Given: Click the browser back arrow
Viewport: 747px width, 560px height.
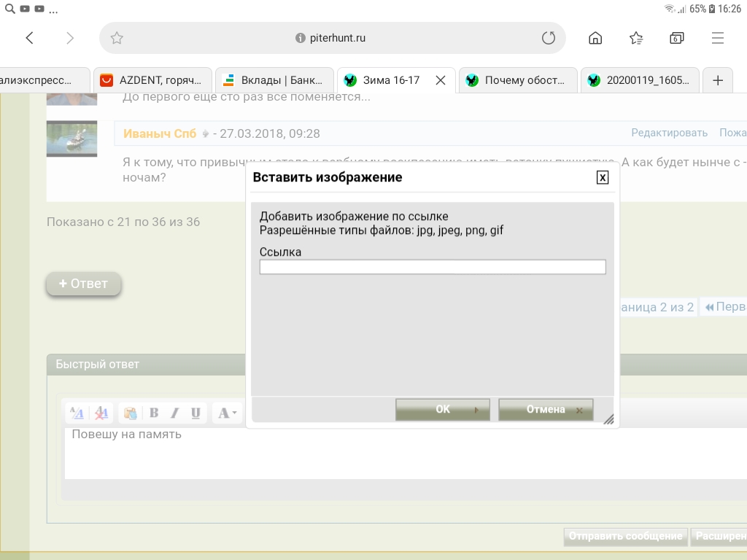Looking at the screenshot, I should [30, 38].
